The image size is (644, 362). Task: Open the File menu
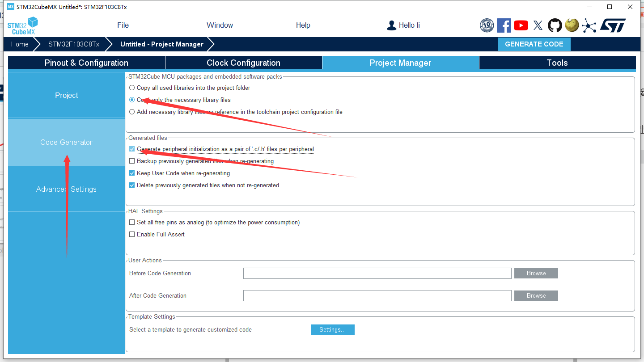tap(123, 25)
